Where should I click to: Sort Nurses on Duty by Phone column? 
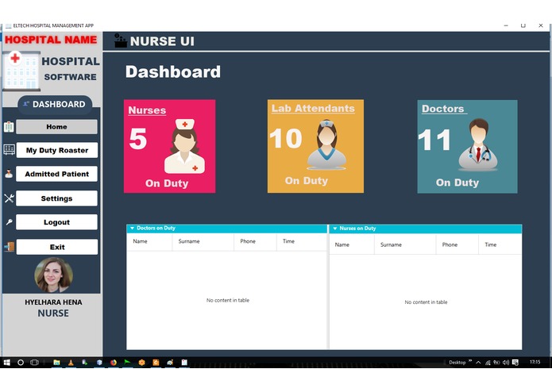coord(457,244)
